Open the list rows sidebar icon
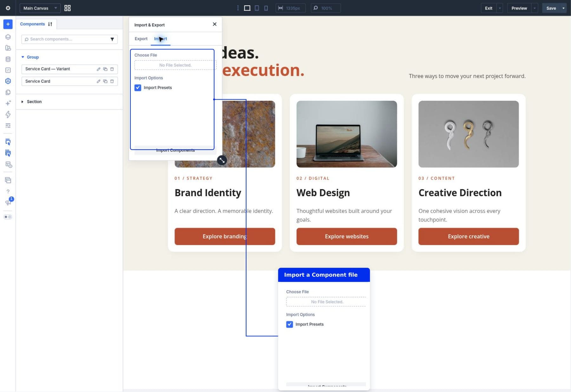 8,125
